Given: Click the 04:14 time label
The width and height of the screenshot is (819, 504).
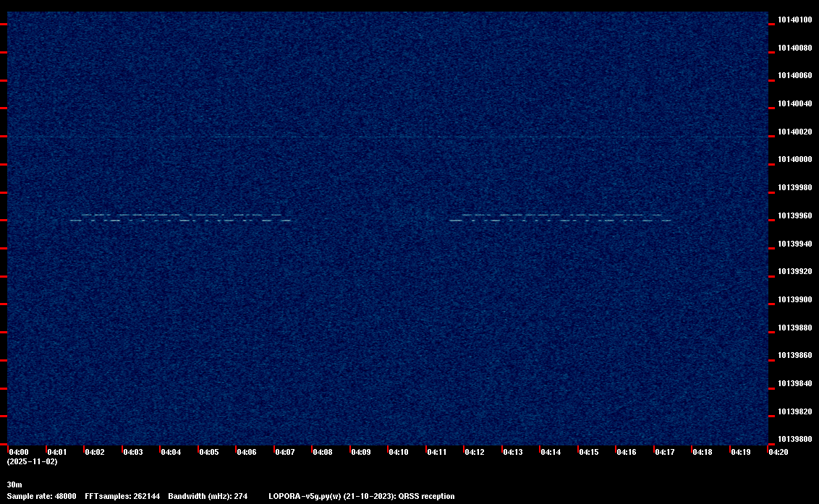Looking at the screenshot, I should [x=551, y=452].
